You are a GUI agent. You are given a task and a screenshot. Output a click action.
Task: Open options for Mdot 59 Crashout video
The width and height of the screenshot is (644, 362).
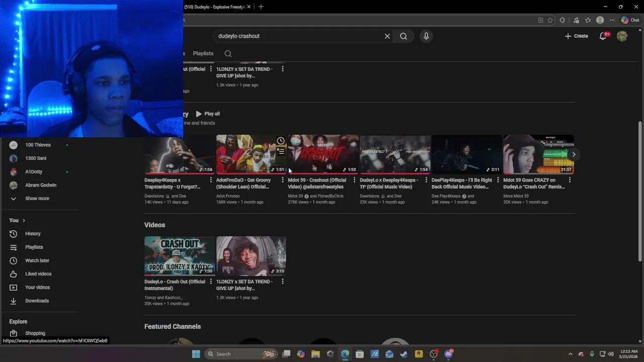pyautogui.click(x=354, y=180)
